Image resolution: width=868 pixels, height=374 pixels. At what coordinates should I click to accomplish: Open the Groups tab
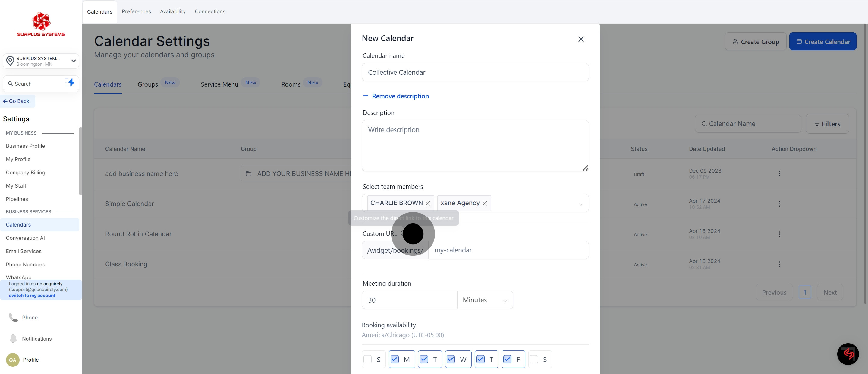[148, 84]
